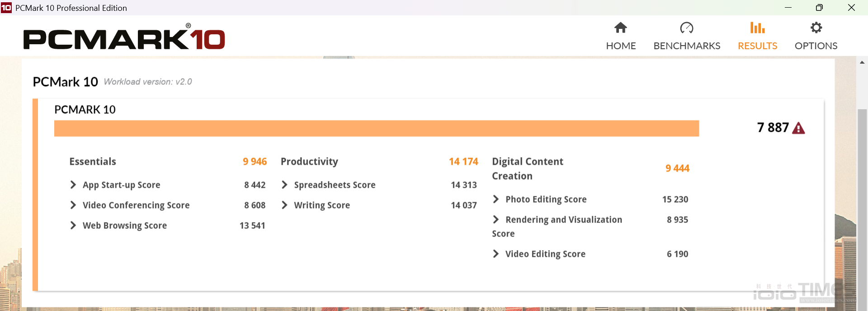
Task: Click the Productivity score 14 174
Action: click(463, 162)
